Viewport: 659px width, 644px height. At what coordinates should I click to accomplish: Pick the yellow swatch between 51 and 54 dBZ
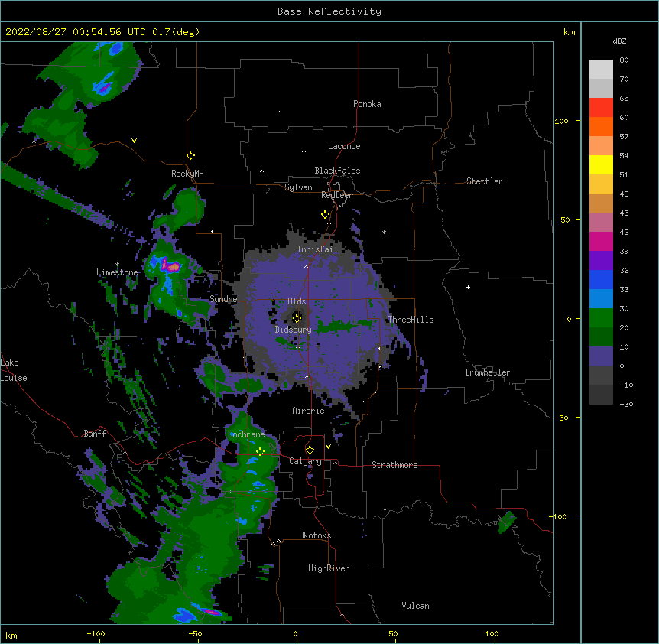tap(601, 164)
